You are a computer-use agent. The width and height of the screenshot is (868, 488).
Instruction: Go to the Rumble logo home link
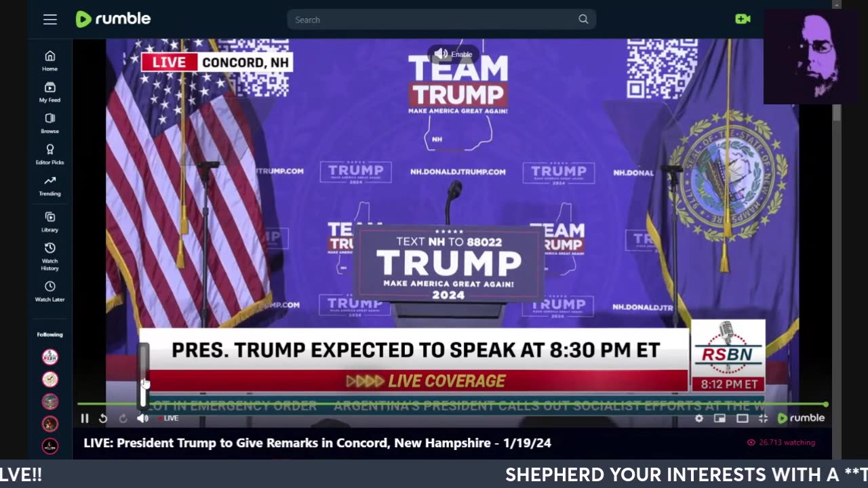point(113,19)
